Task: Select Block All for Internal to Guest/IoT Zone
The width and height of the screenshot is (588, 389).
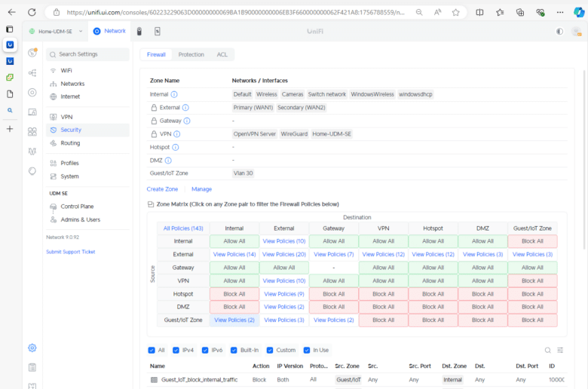Action: click(x=532, y=241)
